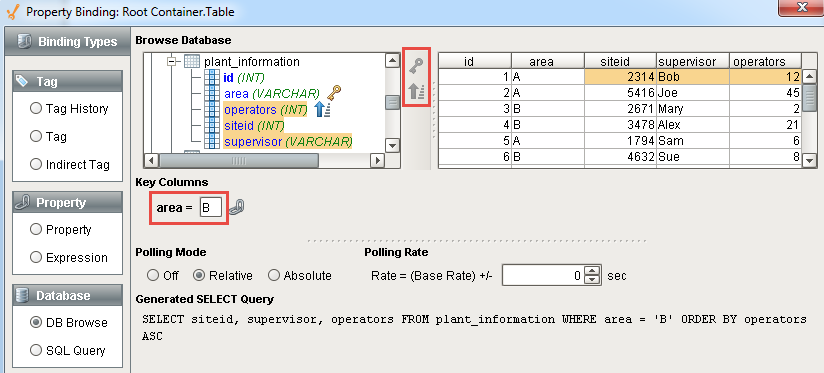Click the tree horizontal scrollbar thumb
The image size is (824, 373).
239,160
